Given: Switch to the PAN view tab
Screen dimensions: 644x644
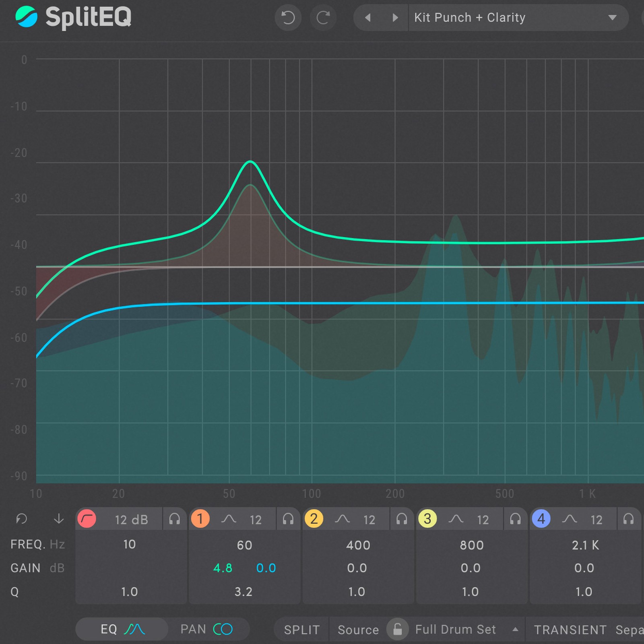Looking at the screenshot, I should click(206, 629).
